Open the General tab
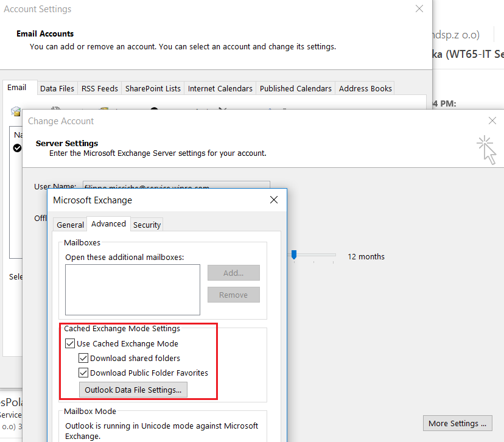This screenshot has height=442, width=504. 69,224
